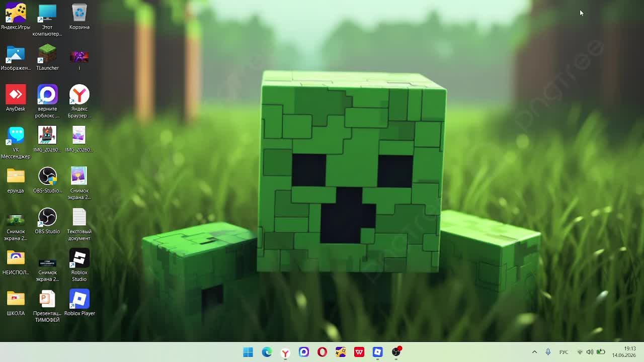Switch to OBS Studio on the taskbar
Image resolution: width=644 pixels, height=362 pixels.
[x=396, y=352]
